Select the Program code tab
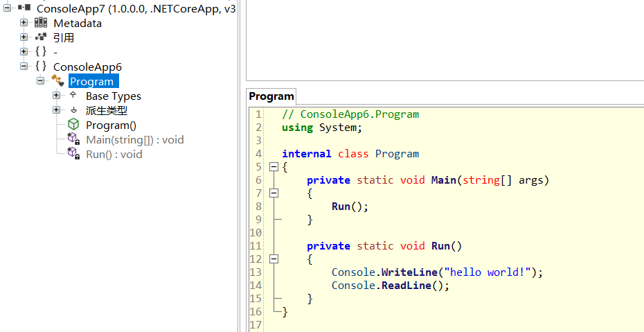The image size is (644, 332). tap(271, 96)
